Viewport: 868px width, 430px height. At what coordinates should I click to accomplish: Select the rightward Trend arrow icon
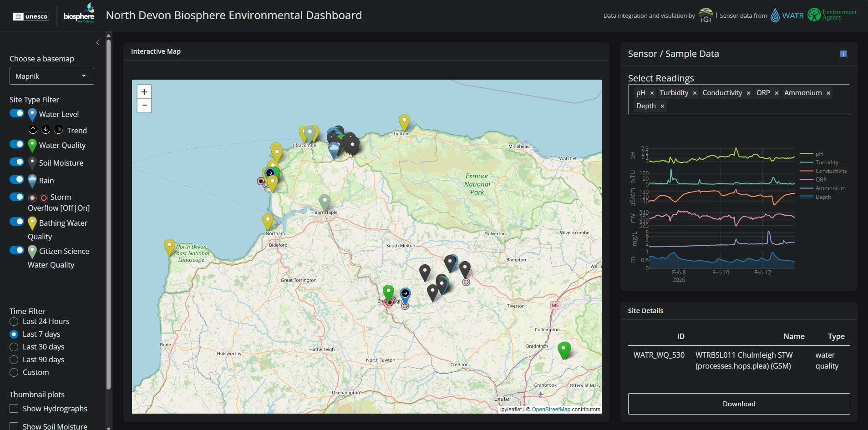coord(58,130)
